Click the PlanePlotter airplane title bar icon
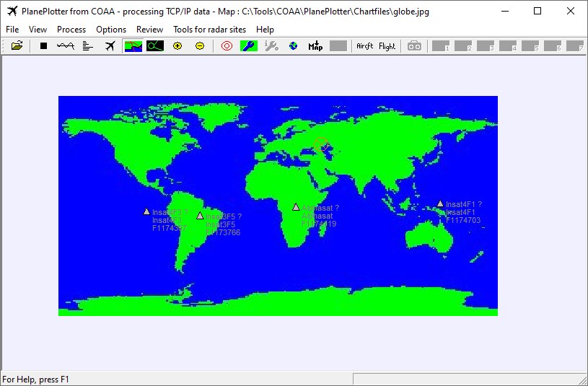 tap(12, 12)
